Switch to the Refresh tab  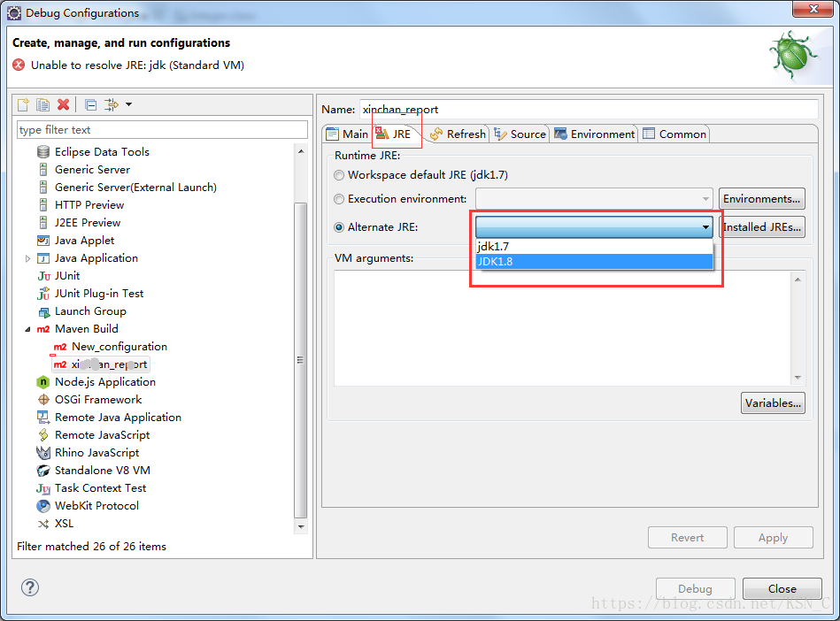[x=459, y=134]
